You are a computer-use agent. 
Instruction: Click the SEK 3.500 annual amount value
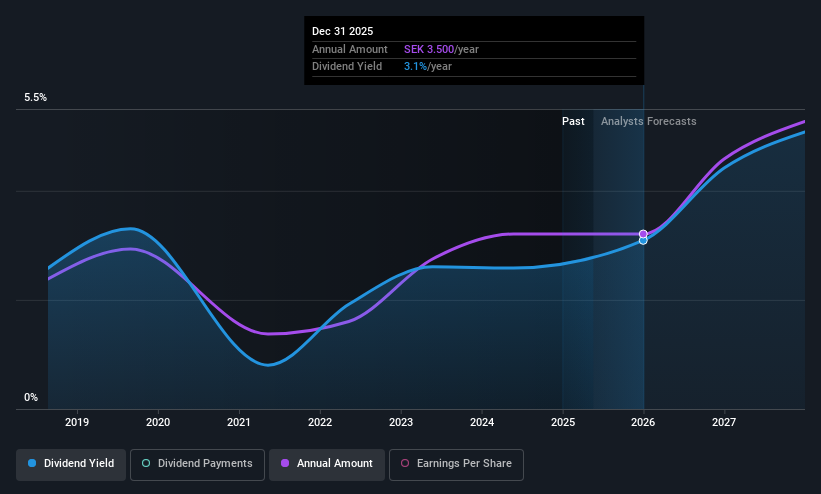(429, 49)
